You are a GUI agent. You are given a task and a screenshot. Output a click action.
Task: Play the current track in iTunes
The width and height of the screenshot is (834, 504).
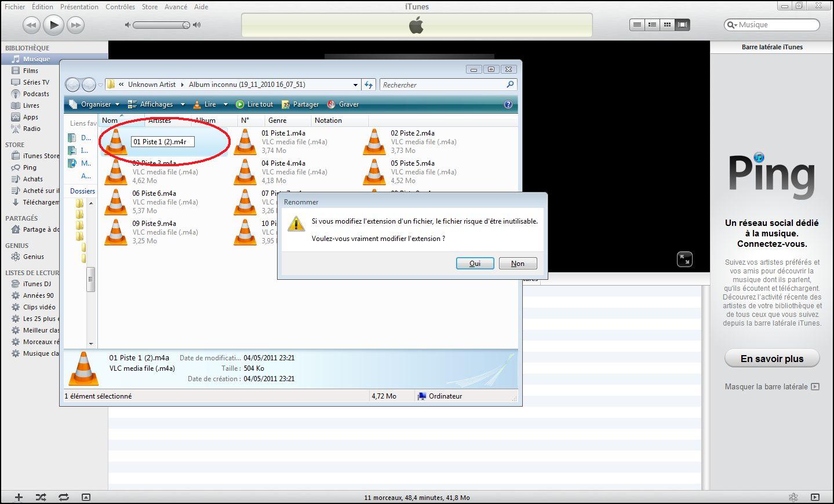(53, 25)
